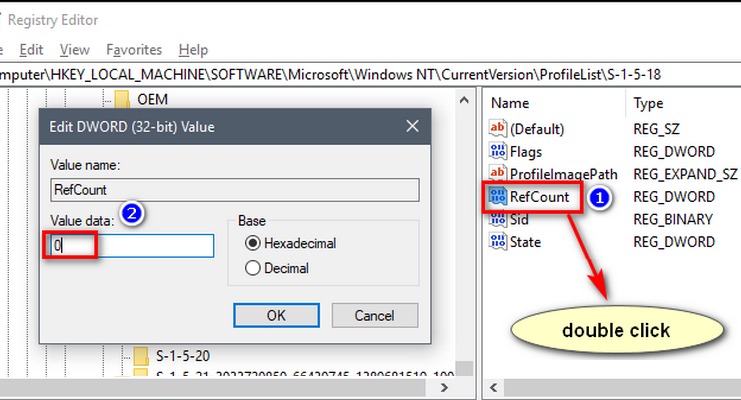Select the OEM key in the tree
This screenshot has width=741, height=400.
[x=152, y=99]
